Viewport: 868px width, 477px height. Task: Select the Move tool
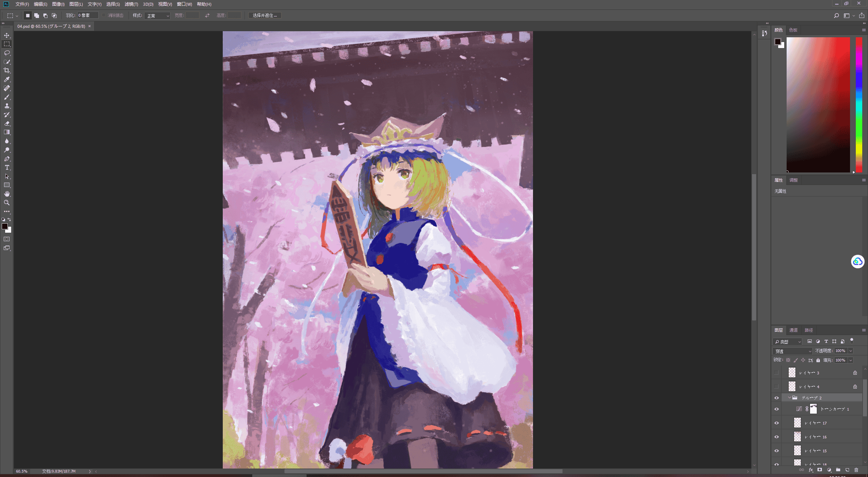pos(7,35)
